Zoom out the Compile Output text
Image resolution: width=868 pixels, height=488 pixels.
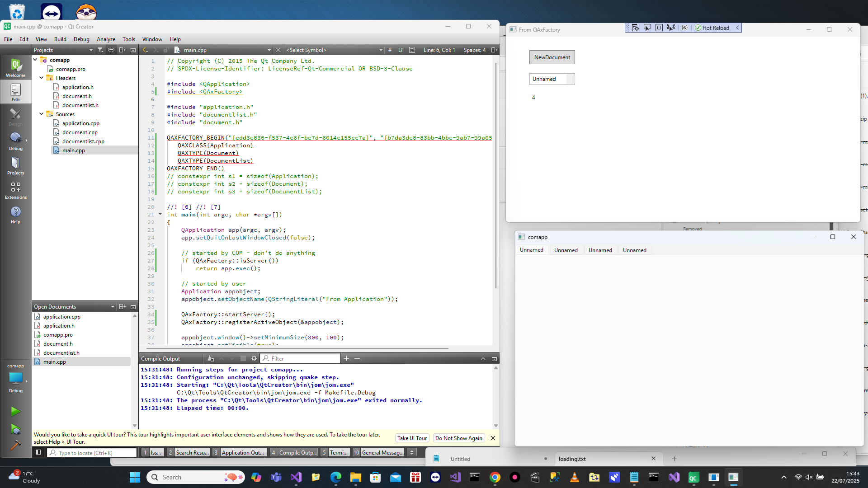(357, 358)
